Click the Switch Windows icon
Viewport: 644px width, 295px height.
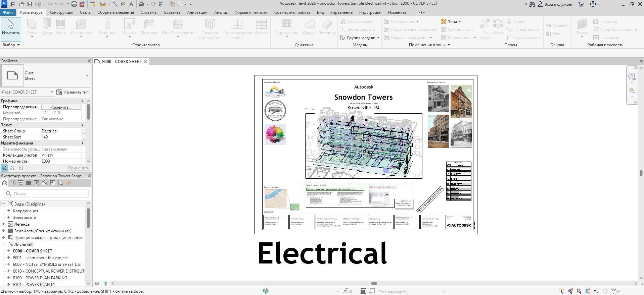[x=180, y=4]
